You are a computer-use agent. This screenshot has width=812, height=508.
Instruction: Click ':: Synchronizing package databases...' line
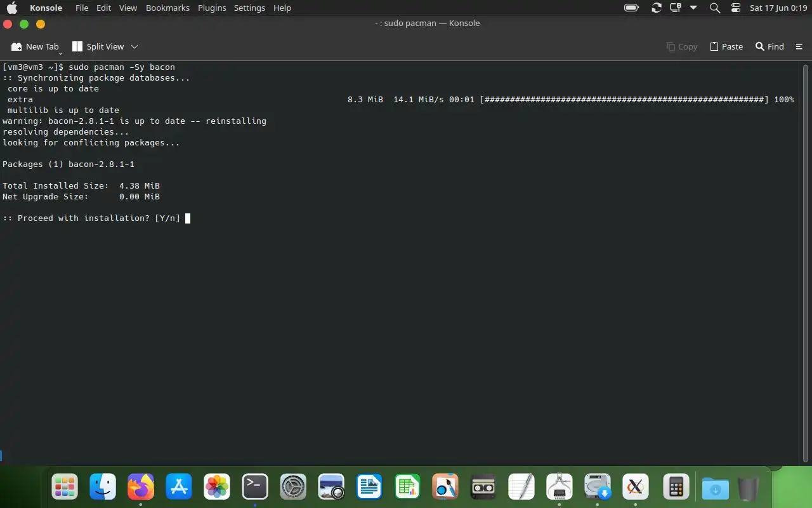96,78
